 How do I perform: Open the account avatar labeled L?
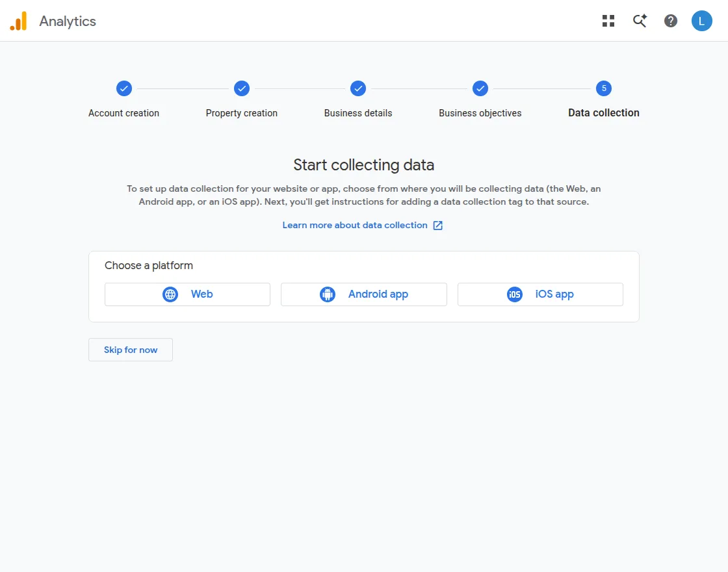pos(701,21)
